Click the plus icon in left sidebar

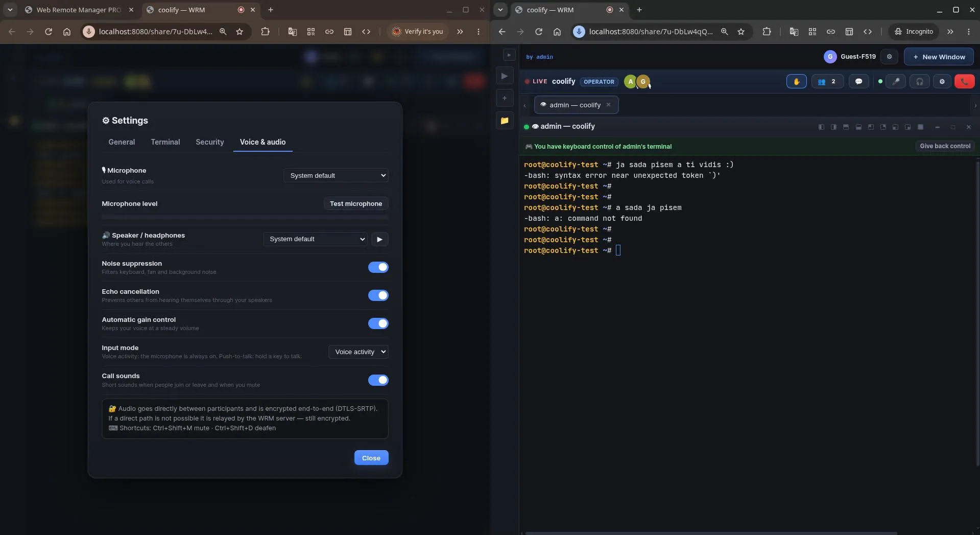(x=505, y=98)
